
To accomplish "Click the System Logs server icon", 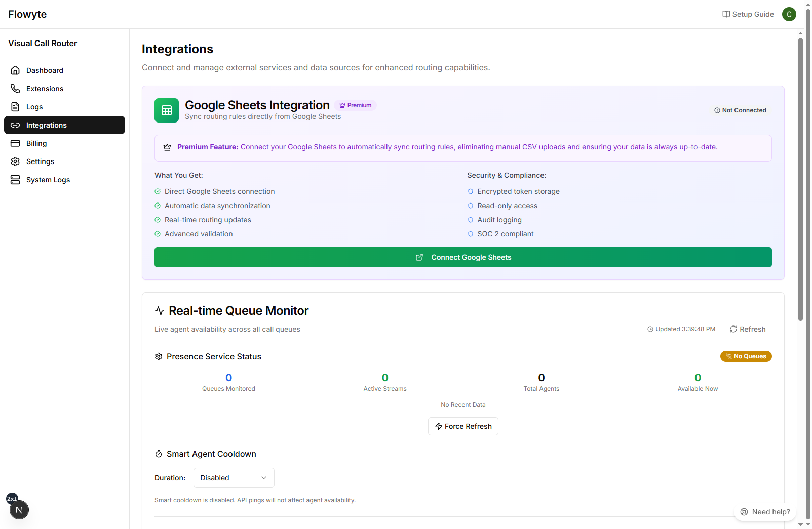I will click(x=15, y=179).
